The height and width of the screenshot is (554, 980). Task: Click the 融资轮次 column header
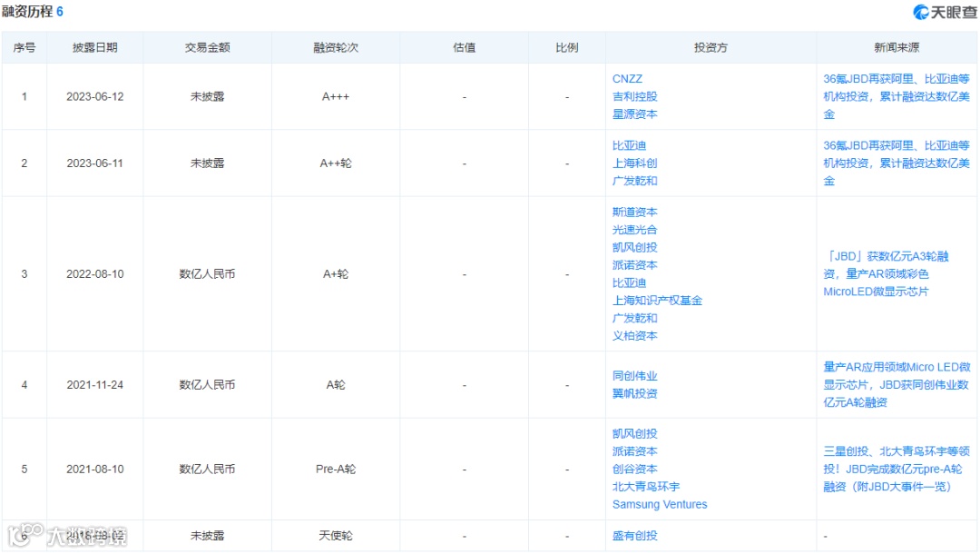(x=336, y=47)
